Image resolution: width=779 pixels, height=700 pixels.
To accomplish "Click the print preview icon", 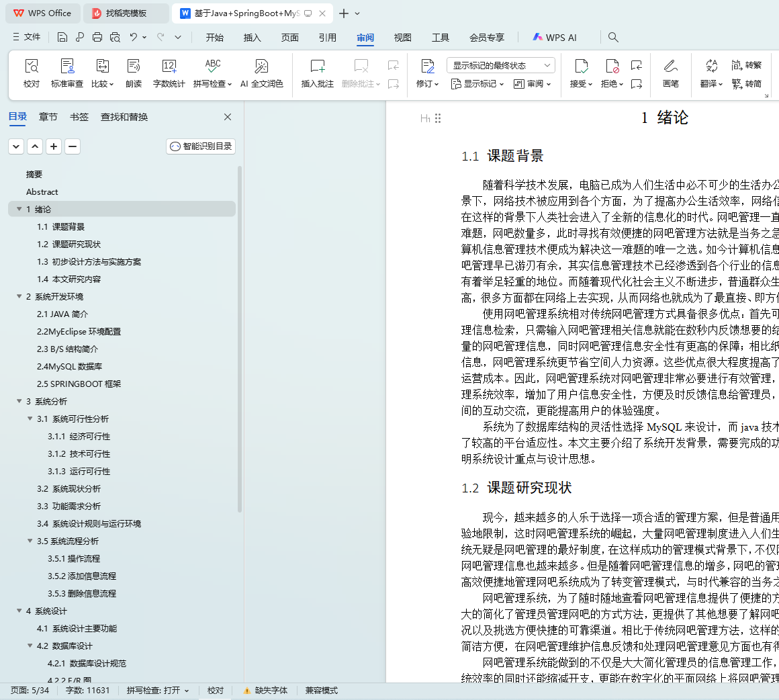I will pos(115,38).
